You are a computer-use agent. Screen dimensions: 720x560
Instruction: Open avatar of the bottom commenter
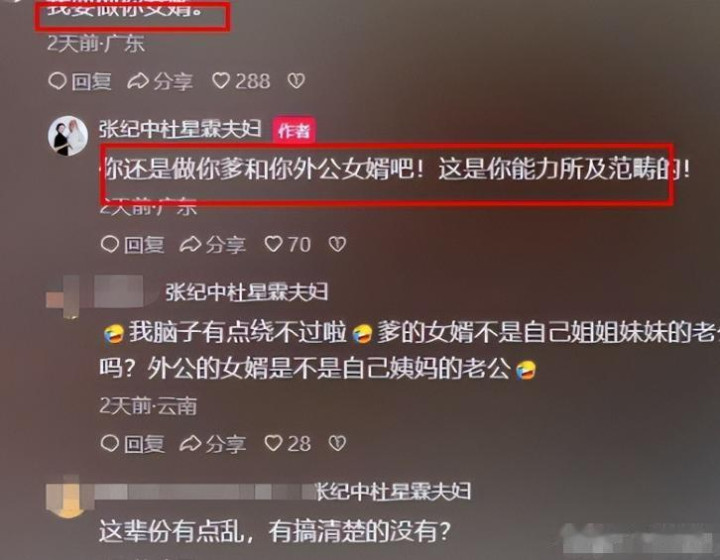point(70,499)
